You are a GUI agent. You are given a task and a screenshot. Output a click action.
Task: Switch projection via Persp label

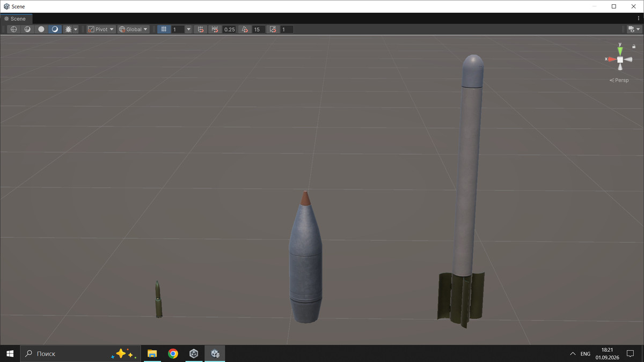(x=619, y=80)
